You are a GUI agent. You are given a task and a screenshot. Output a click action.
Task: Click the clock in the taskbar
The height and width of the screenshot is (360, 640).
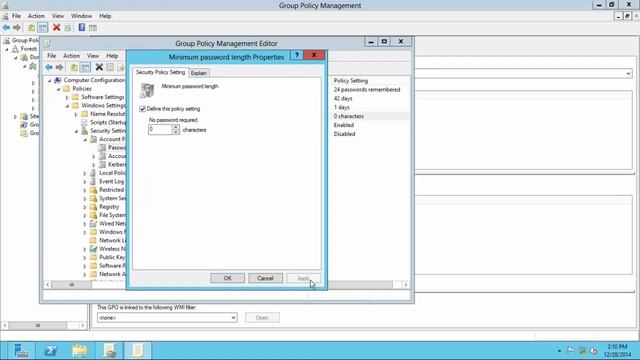617,351
